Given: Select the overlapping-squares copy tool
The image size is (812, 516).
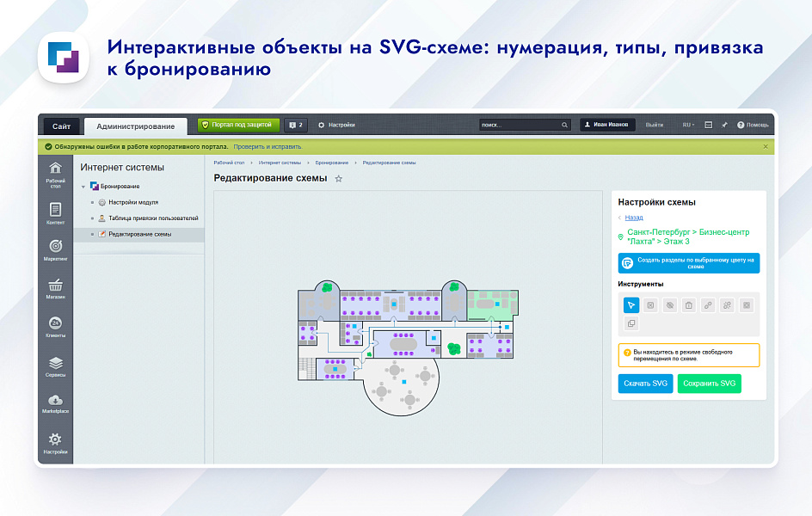Looking at the screenshot, I should coord(631,323).
